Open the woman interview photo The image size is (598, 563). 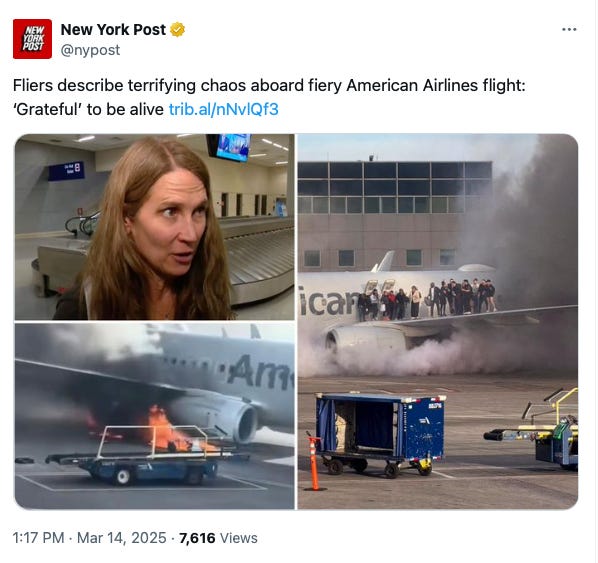[154, 227]
